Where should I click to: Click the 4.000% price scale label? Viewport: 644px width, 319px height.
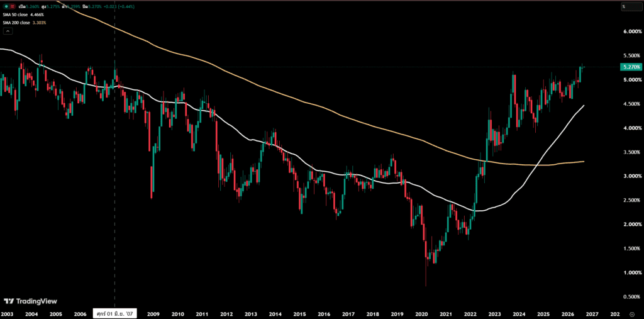633,128
